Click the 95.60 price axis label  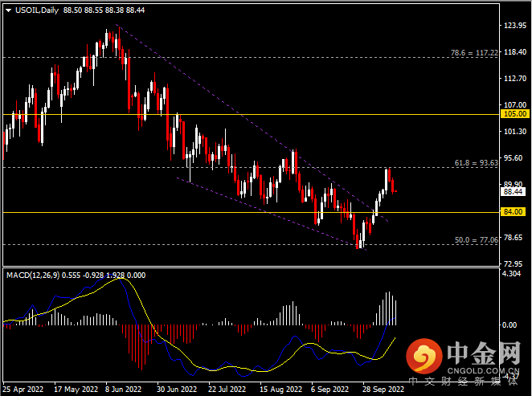tap(513, 158)
